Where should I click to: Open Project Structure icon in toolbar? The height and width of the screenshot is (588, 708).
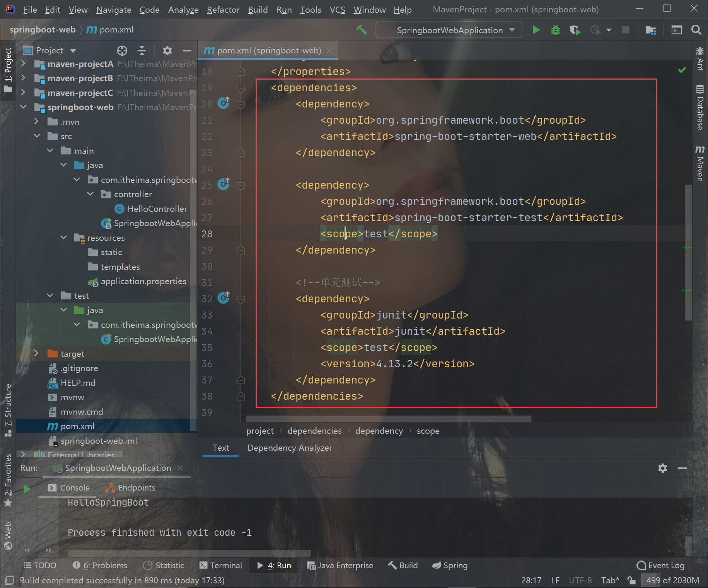coord(651,30)
